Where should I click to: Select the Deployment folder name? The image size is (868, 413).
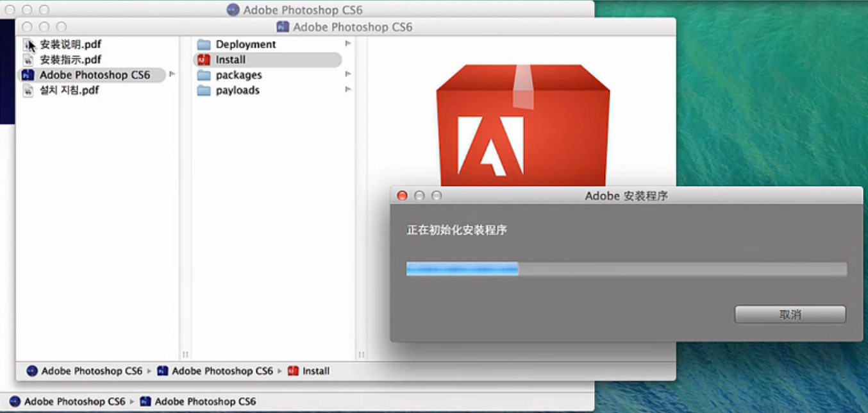[246, 44]
